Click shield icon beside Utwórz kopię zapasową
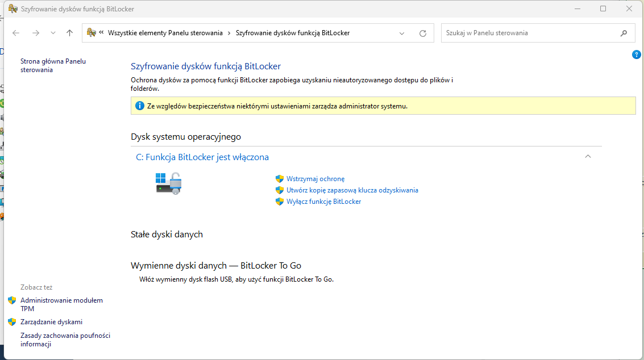Viewport: 644px width, 360px height. (280, 190)
